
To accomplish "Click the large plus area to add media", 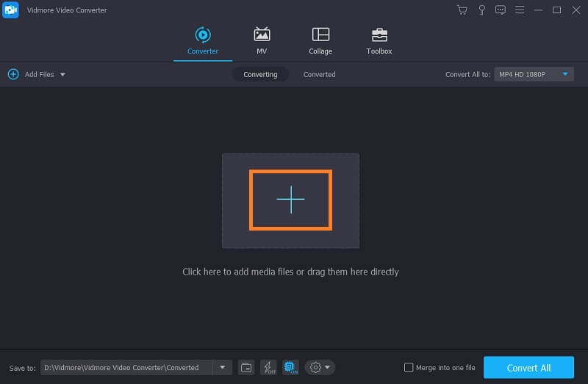I will pyautogui.click(x=290, y=200).
